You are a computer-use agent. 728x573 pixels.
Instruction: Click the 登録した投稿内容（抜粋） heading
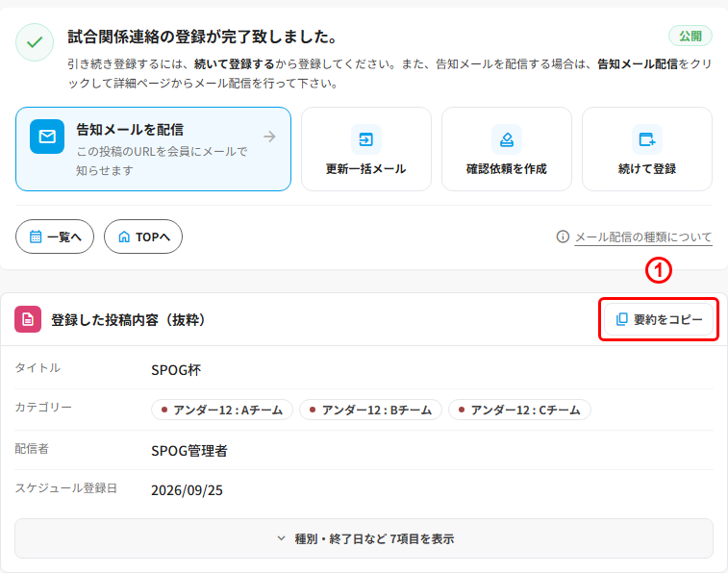(x=129, y=320)
